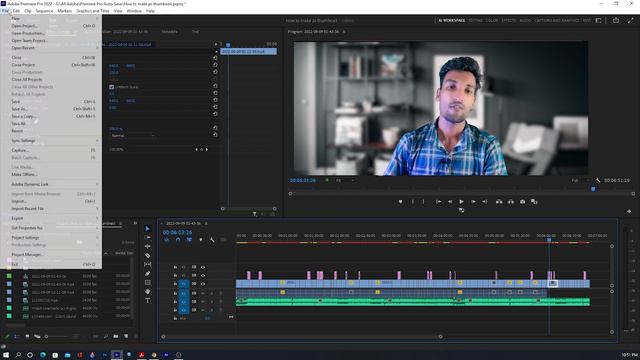Click the timeline playhead marker
This screenshot has width=640, height=360.
tap(549, 240)
